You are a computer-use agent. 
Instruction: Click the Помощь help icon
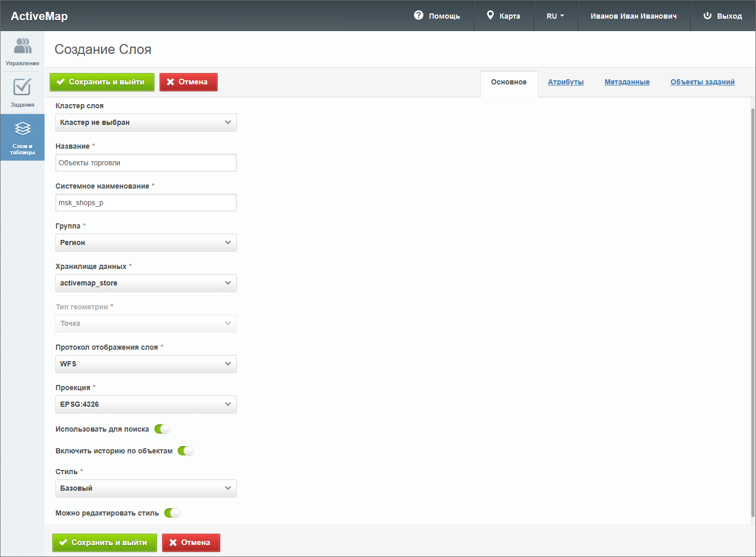[x=419, y=16]
